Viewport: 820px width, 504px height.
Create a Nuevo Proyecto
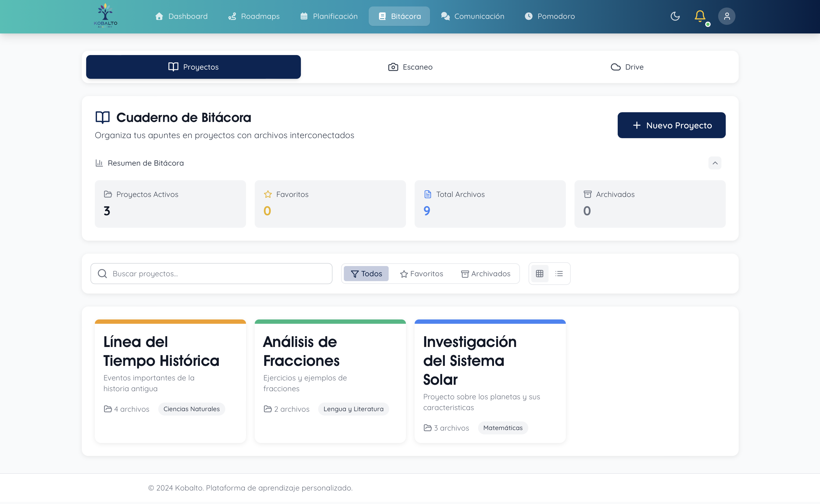671,125
